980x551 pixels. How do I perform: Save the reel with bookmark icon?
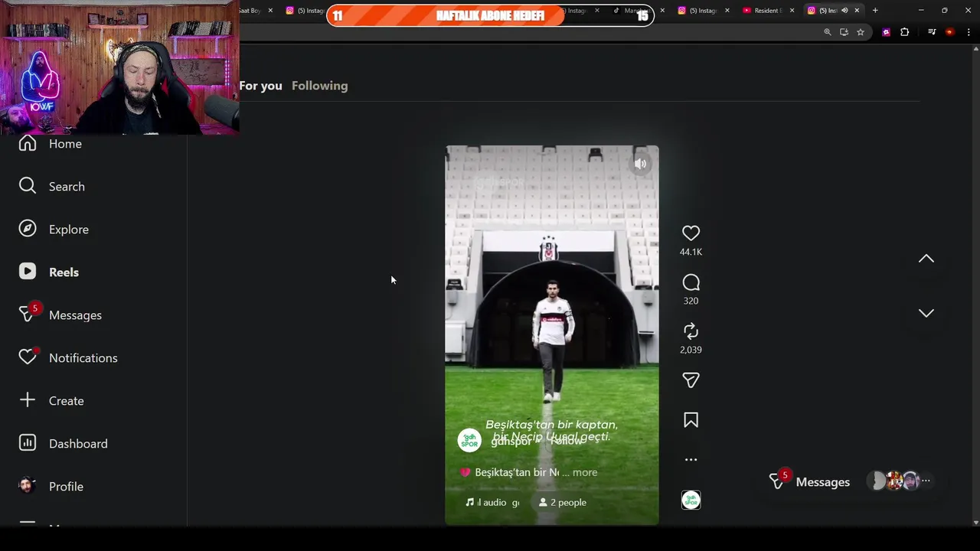coord(691,420)
